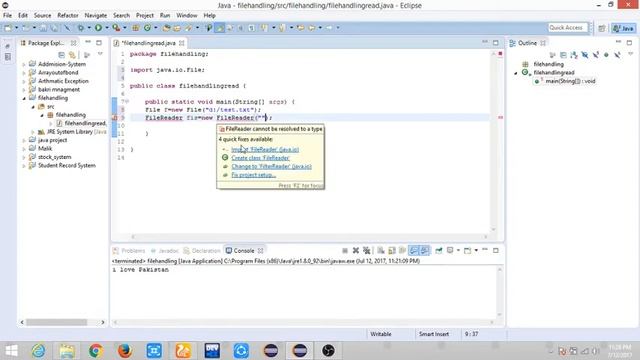Click the Windows Start button
Screen dimensions: 640x360
pyautogui.click(x=11, y=351)
